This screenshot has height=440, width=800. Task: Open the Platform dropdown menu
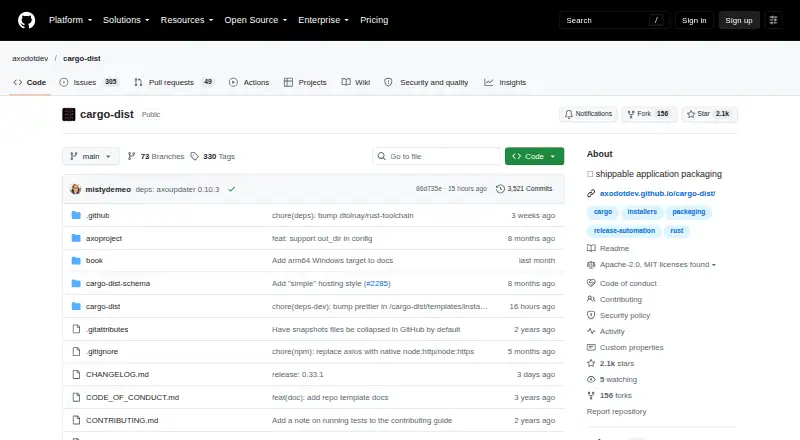click(x=70, y=20)
